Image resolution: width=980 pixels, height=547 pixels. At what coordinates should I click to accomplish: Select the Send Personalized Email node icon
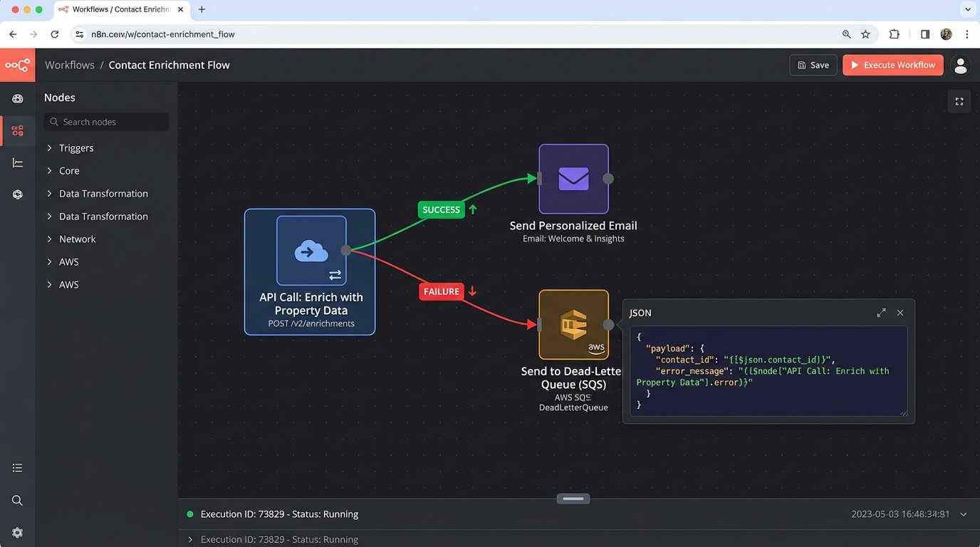coord(573,179)
